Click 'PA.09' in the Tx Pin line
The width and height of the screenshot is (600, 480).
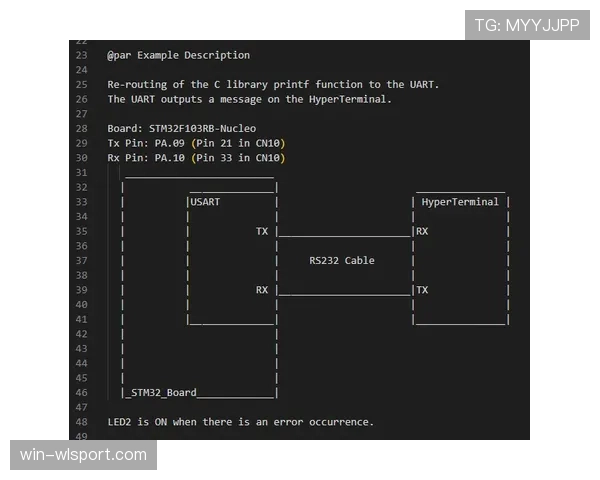(170, 144)
